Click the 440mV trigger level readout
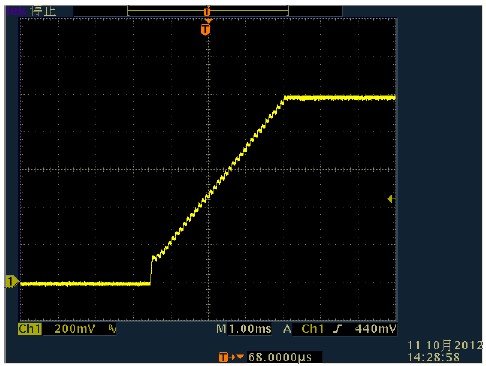 click(x=376, y=329)
